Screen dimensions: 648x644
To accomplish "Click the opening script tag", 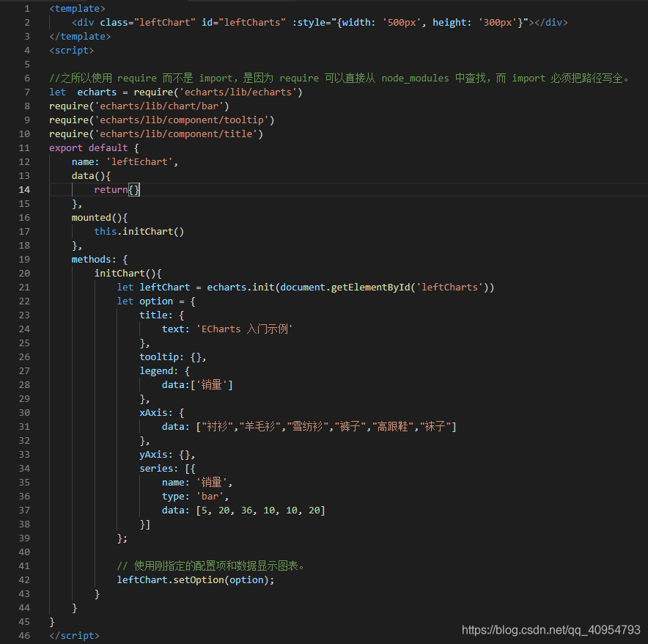I will (72, 51).
